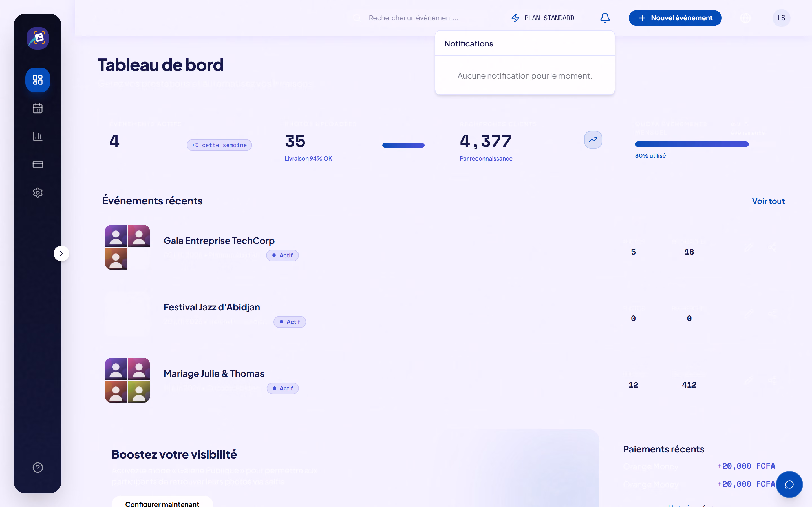Open Gala Entreprise TechCorp event
Image resolution: width=812 pixels, height=507 pixels.
pyautogui.click(x=219, y=241)
